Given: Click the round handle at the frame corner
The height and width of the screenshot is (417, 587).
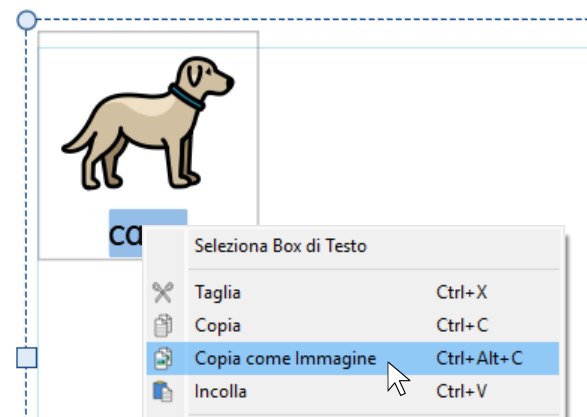Looking at the screenshot, I should pos(27,20).
